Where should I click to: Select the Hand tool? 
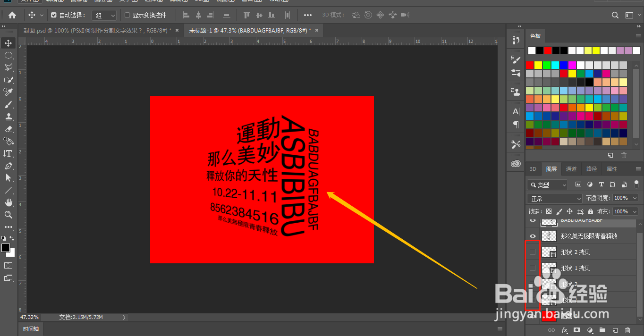tap(8, 202)
